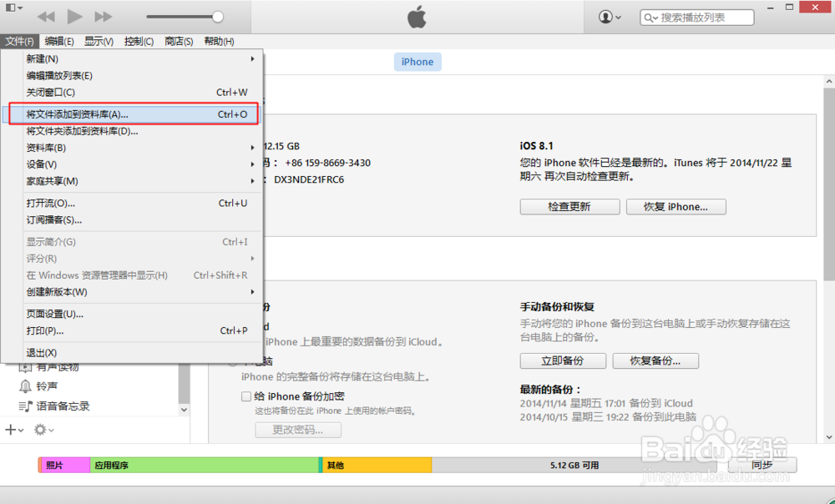Click the plus add playlist button
This screenshot has width=835, height=504.
(14, 430)
